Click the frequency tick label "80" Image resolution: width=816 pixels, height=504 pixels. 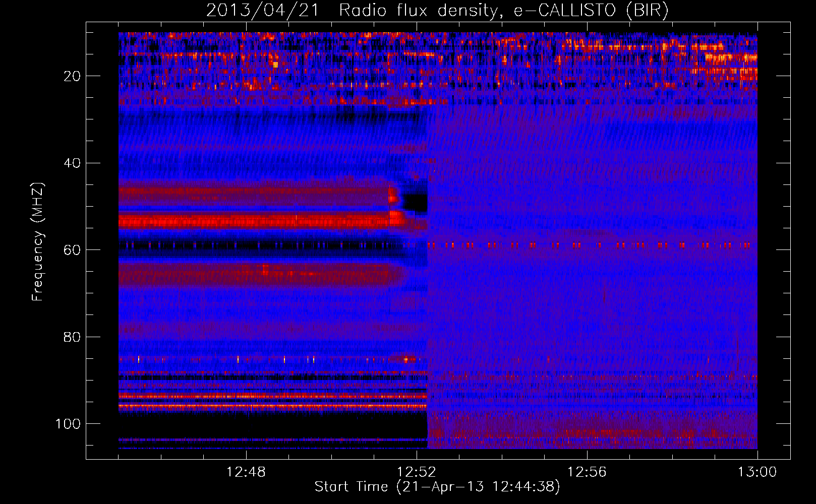[72, 337]
